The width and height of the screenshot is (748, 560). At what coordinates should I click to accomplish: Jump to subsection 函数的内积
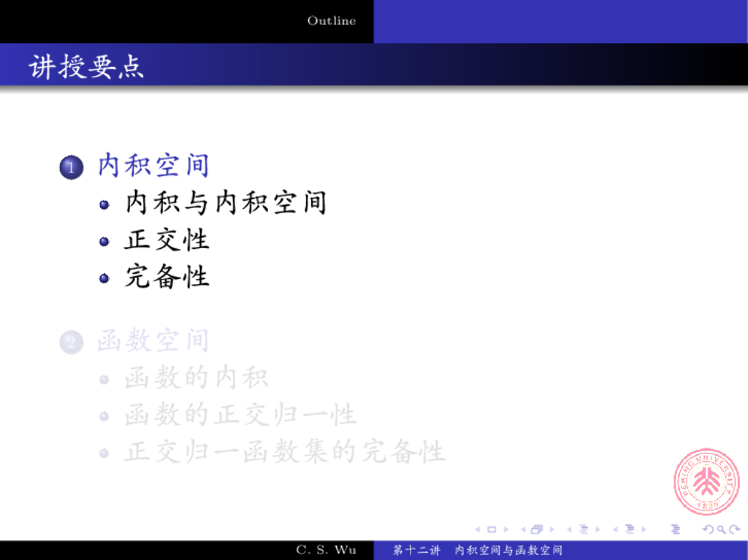click(x=196, y=377)
